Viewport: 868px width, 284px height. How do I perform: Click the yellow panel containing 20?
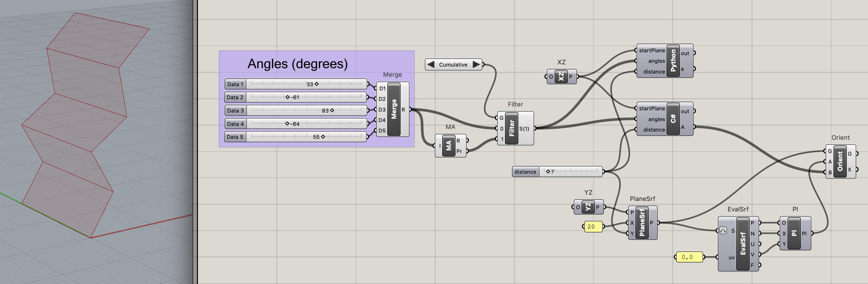point(593,226)
